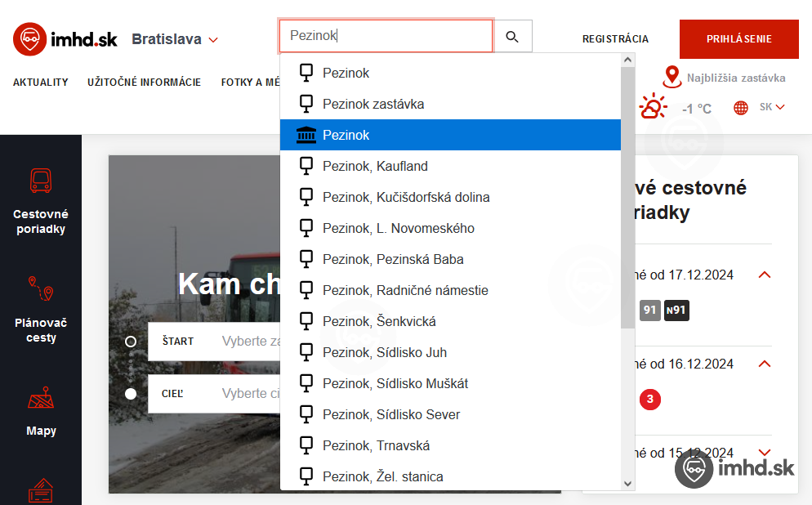The image size is (812, 505).
Task: Collapse the section dated 17.12.2024
Action: pos(765,275)
